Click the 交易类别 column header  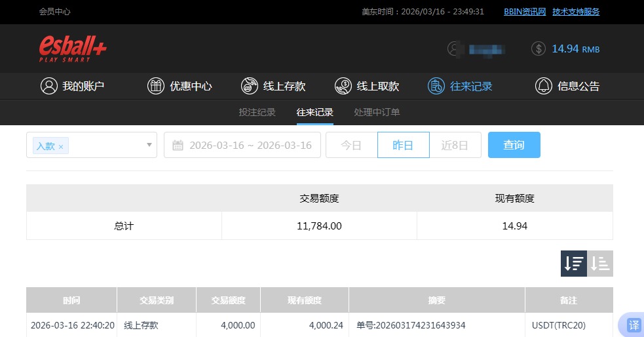(x=157, y=300)
